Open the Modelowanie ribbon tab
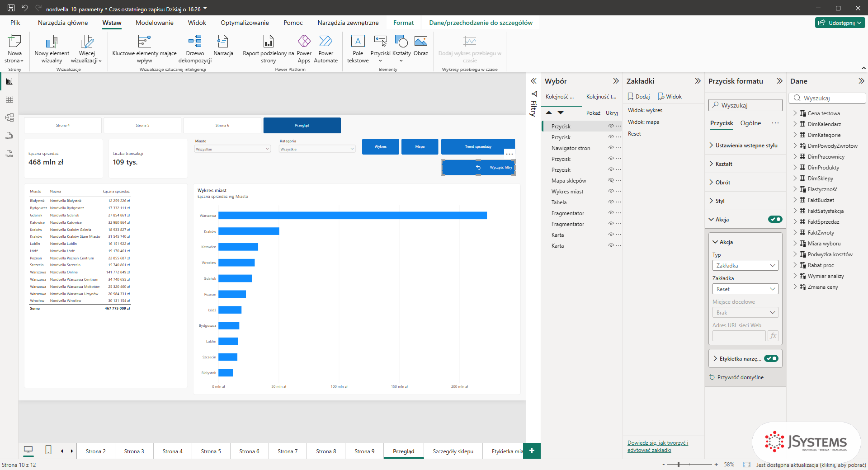Image resolution: width=868 pixels, height=470 pixels. 155,23
